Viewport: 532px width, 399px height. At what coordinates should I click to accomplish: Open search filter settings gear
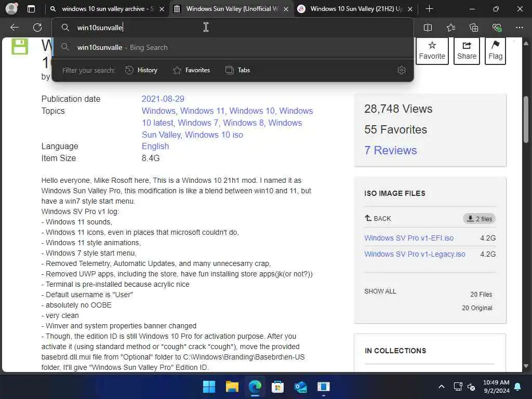point(402,70)
